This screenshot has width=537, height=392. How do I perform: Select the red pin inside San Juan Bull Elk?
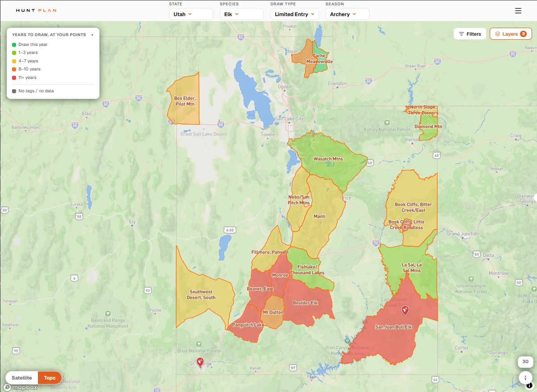[405, 310]
